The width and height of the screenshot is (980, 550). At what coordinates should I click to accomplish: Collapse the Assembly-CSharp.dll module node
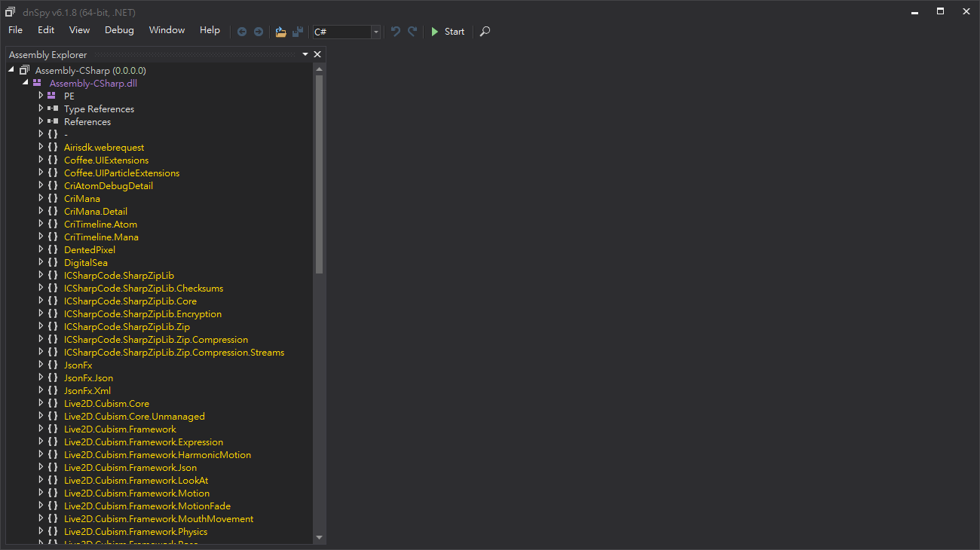tap(26, 83)
